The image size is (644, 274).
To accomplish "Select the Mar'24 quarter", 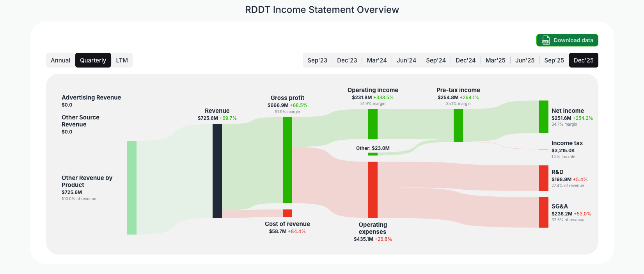I will [x=377, y=60].
